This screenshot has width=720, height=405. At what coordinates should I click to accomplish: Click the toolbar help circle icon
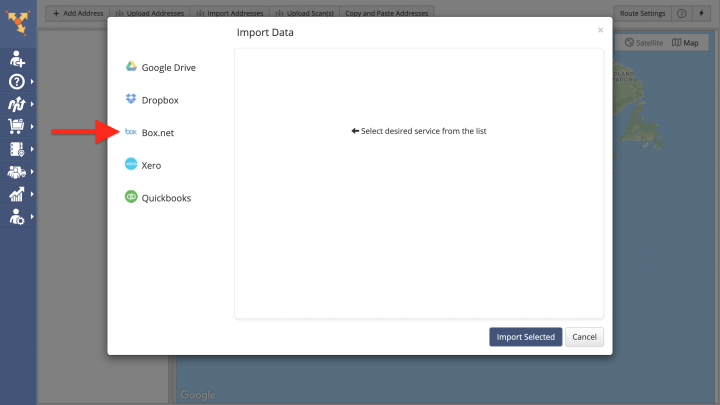tap(681, 13)
